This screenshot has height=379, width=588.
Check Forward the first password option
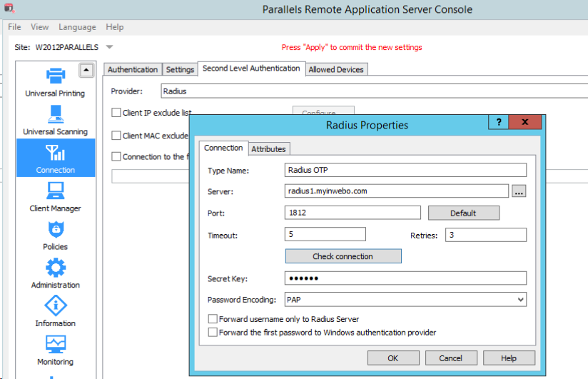pyautogui.click(x=213, y=332)
